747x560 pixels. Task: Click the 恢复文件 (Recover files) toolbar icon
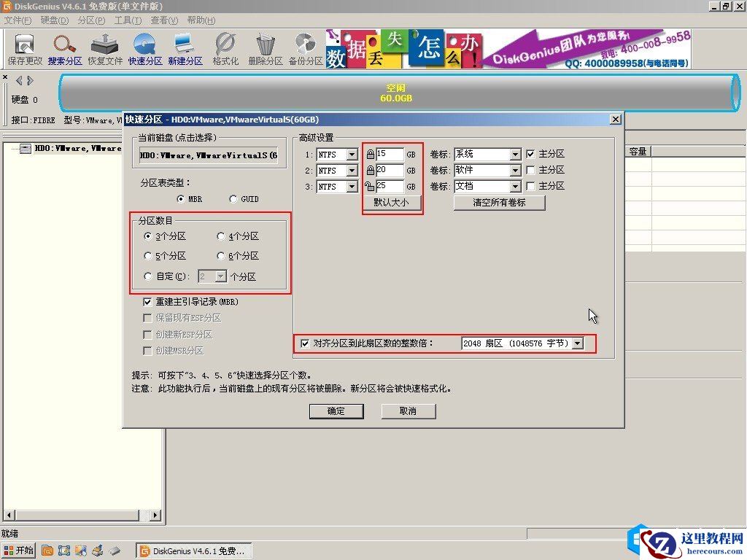click(x=105, y=50)
